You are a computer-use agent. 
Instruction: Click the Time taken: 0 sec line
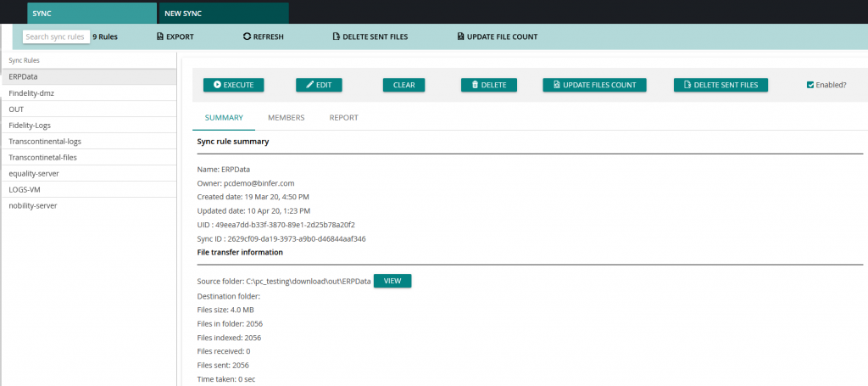(x=225, y=379)
